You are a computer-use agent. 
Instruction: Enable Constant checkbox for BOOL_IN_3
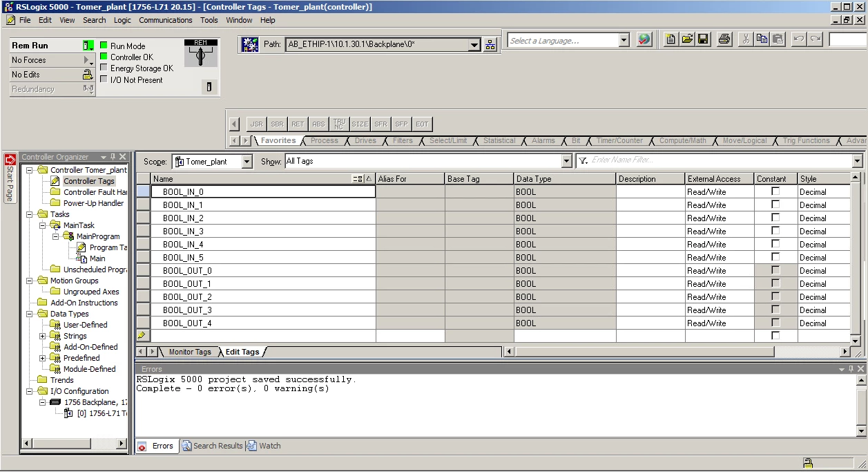point(775,231)
